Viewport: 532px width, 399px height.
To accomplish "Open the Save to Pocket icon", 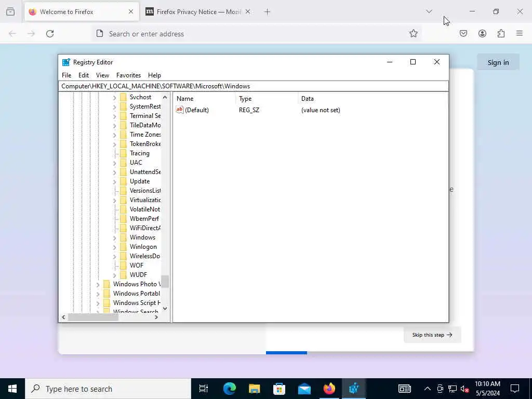I will click(x=463, y=33).
